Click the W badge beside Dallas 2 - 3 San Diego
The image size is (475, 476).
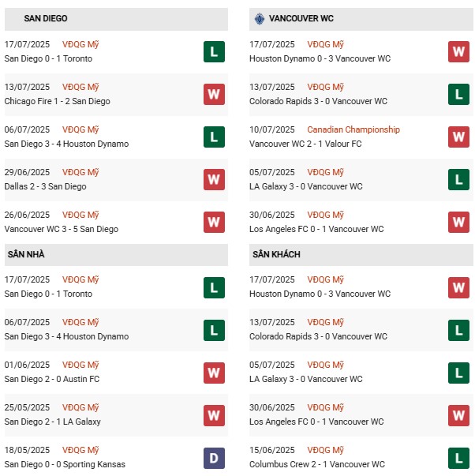point(214,180)
